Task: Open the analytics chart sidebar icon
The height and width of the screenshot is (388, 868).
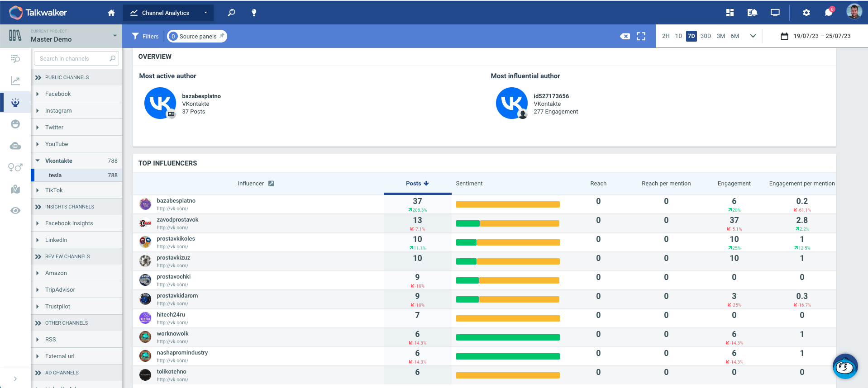Action: tap(15, 80)
